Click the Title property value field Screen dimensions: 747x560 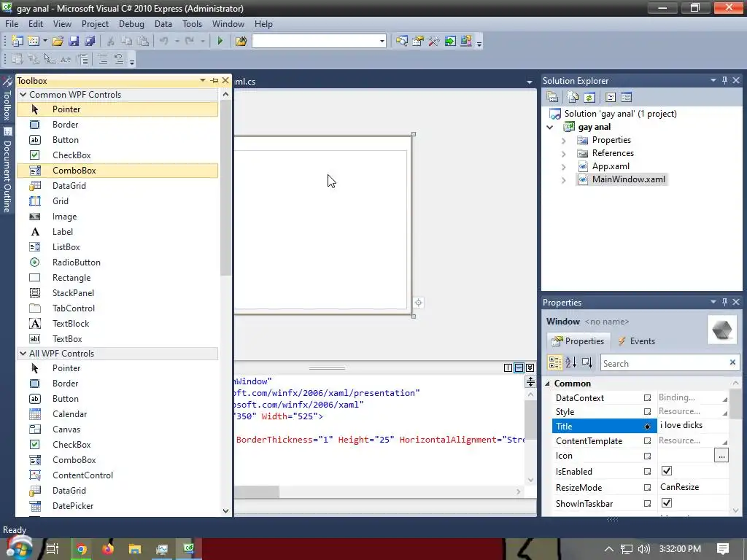tap(693, 425)
